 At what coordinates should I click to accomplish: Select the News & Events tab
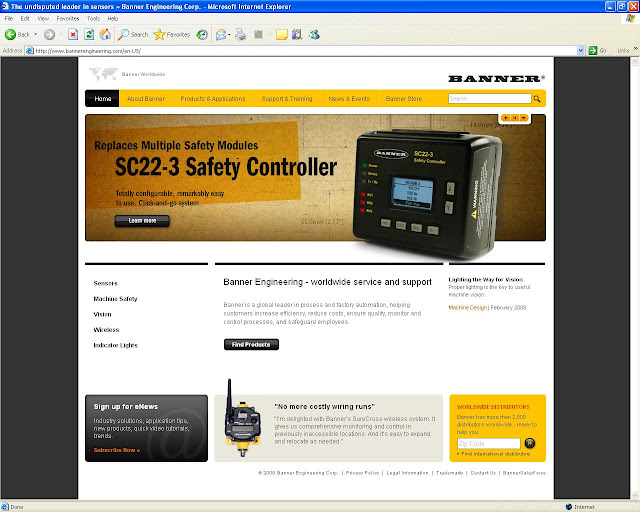349,98
